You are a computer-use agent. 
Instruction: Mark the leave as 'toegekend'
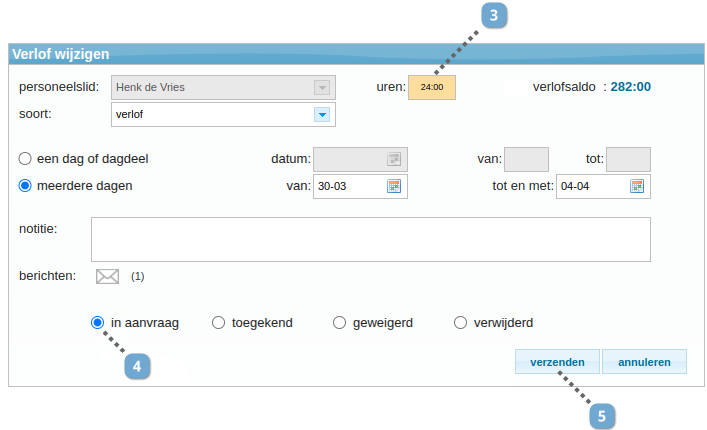click(218, 322)
